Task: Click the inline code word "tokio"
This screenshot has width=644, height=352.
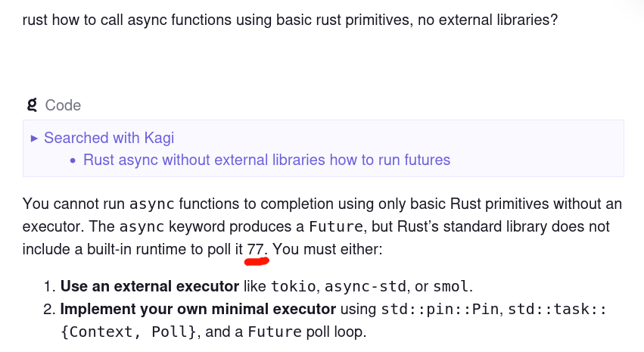Action: (294, 287)
